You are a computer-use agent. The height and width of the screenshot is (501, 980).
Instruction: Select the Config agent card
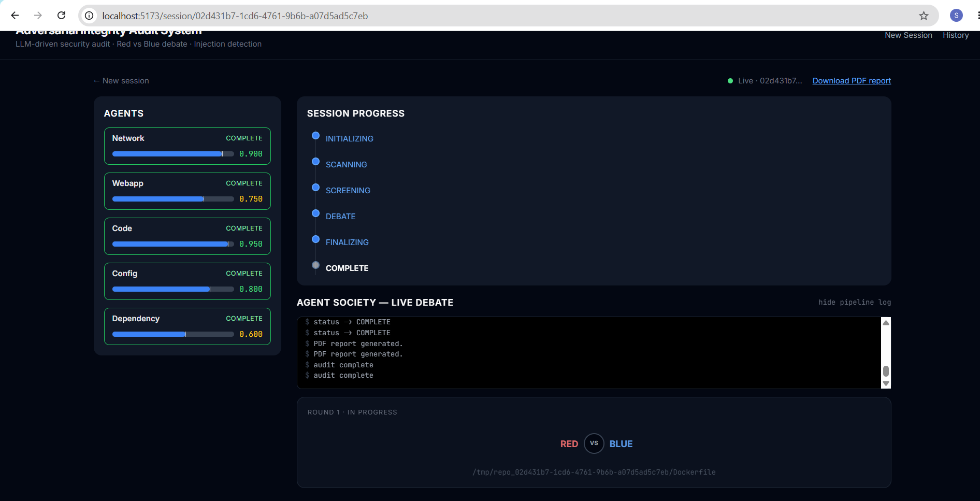(188, 281)
